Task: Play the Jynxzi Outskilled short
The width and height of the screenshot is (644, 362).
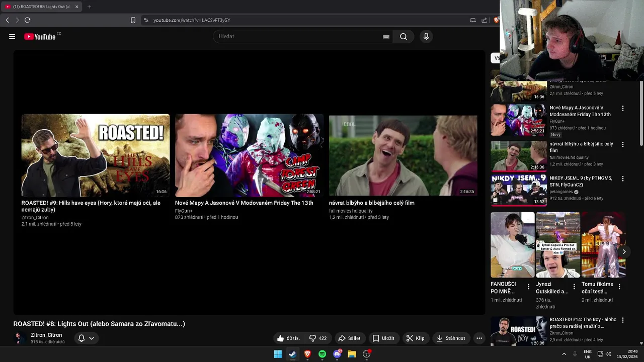Action: point(558,245)
